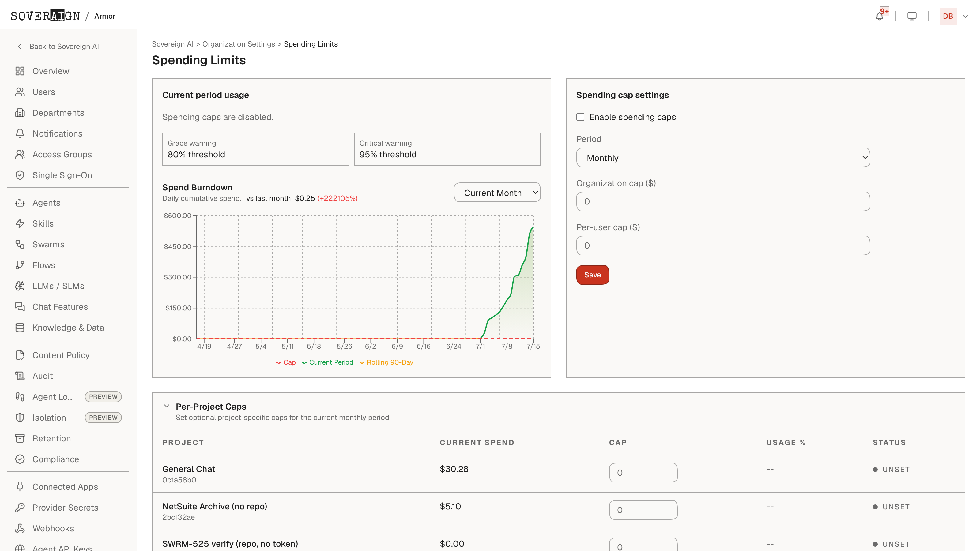The height and width of the screenshot is (551, 980).
Task: Click the USAGE % column header
Action: 786,443
